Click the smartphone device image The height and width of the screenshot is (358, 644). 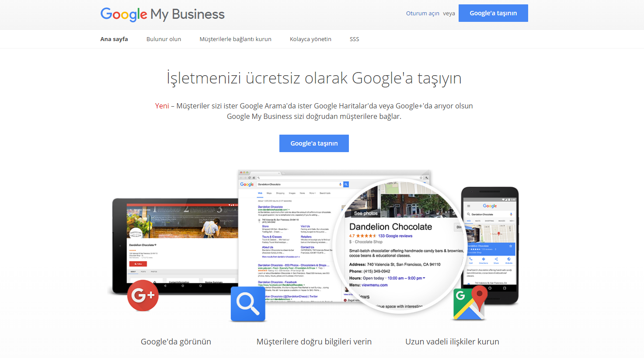coord(490,245)
